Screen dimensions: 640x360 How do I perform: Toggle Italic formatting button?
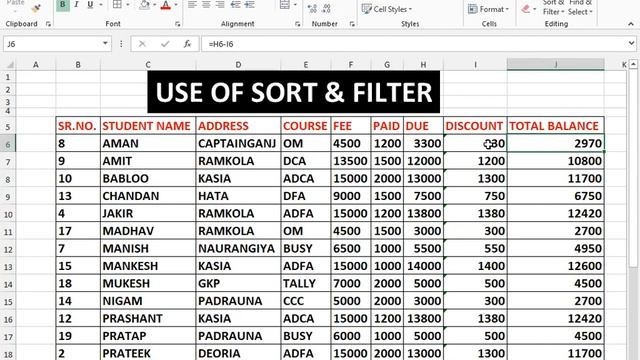coord(76,5)
